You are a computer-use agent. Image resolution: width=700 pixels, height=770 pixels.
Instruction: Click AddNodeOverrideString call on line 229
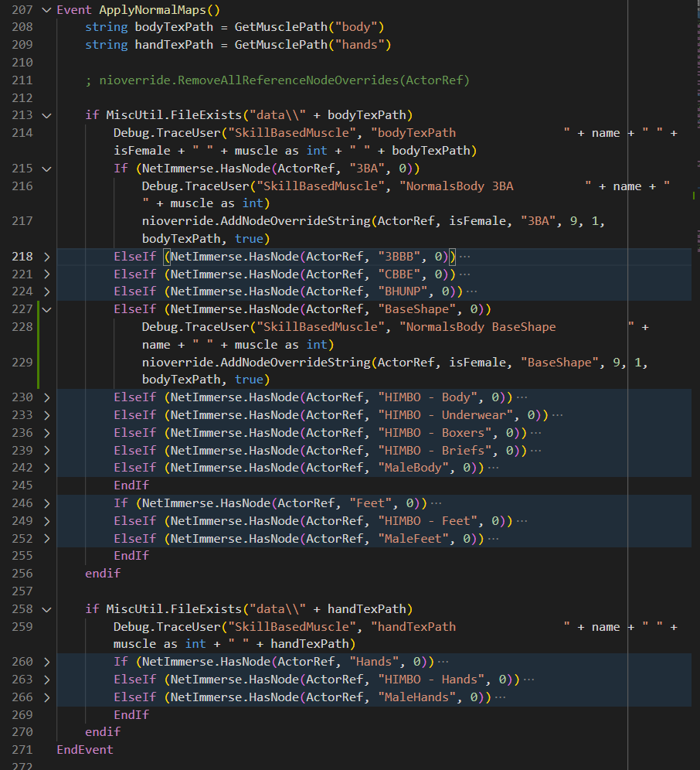tap(295, 363)
